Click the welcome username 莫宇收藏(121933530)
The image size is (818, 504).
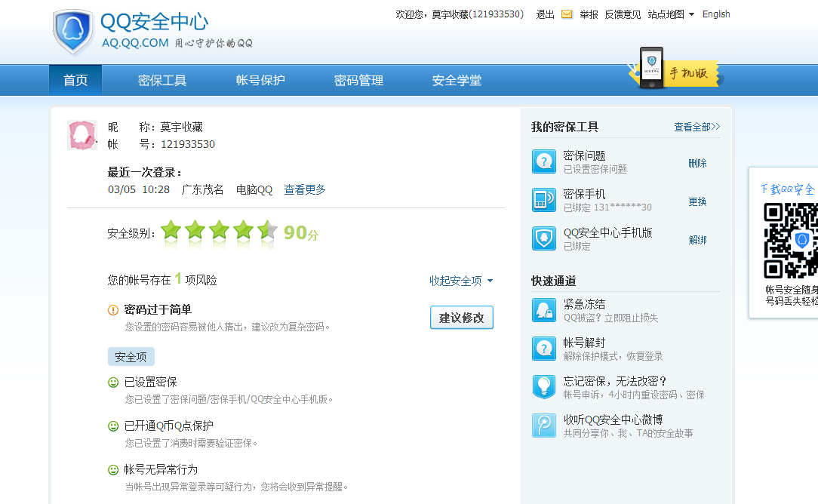[x=478, y=14]
